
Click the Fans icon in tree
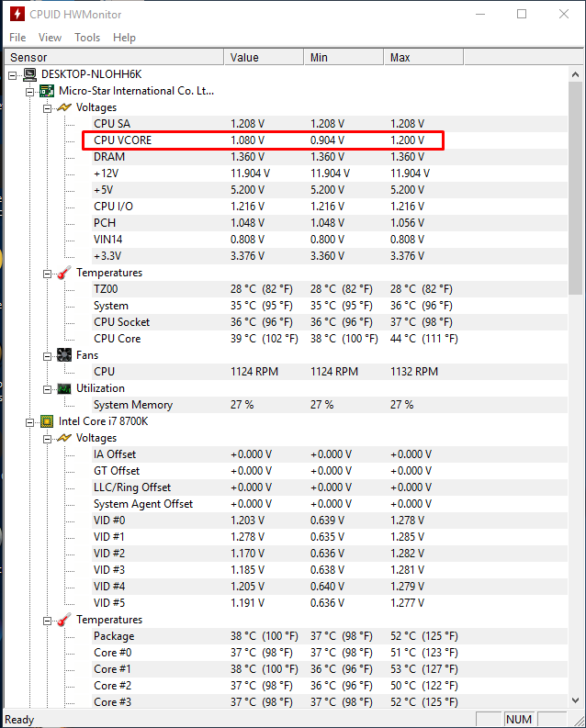click(x=64, y=355)
